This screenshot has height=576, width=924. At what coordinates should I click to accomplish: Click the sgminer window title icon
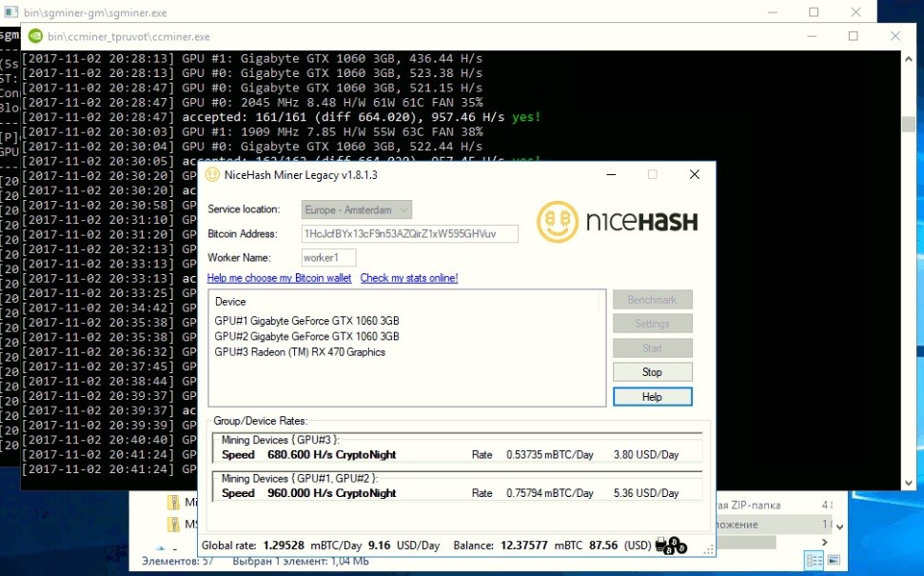(10, 11)
